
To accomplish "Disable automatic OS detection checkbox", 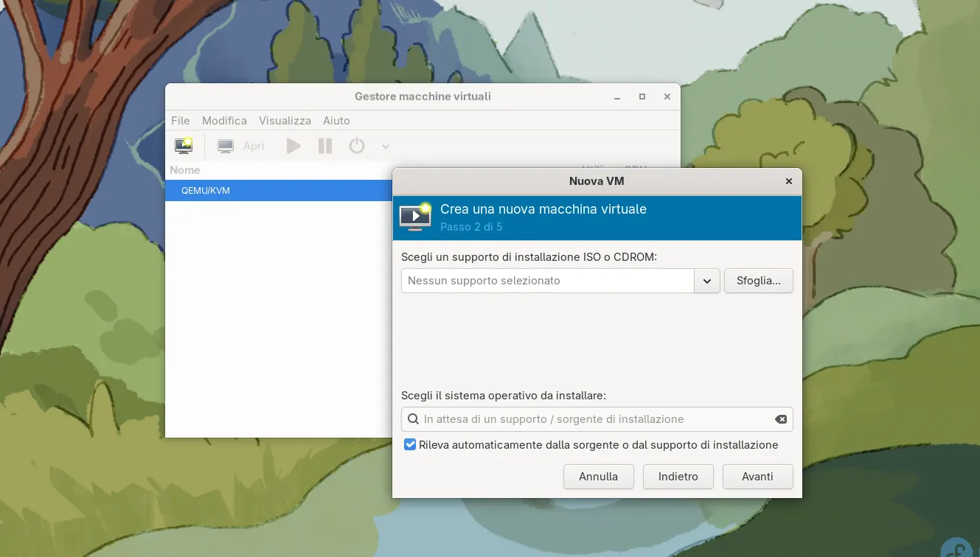I will coord(410,444).
